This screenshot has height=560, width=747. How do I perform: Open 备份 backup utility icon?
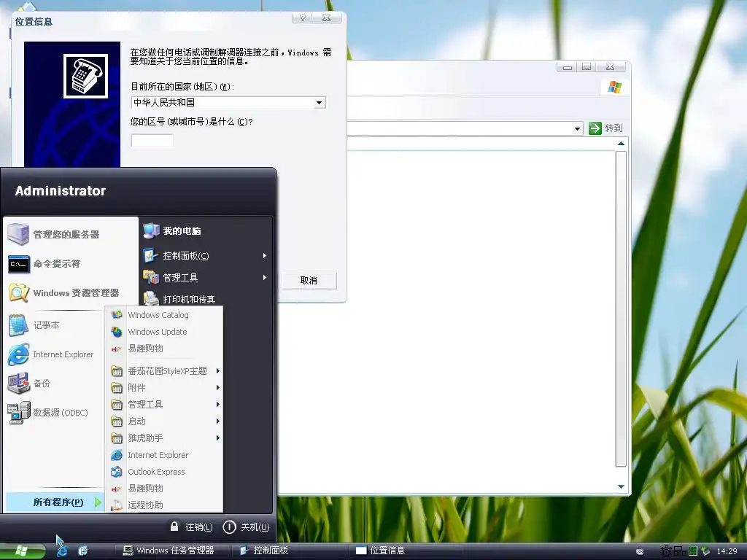[x=18, y=384]
